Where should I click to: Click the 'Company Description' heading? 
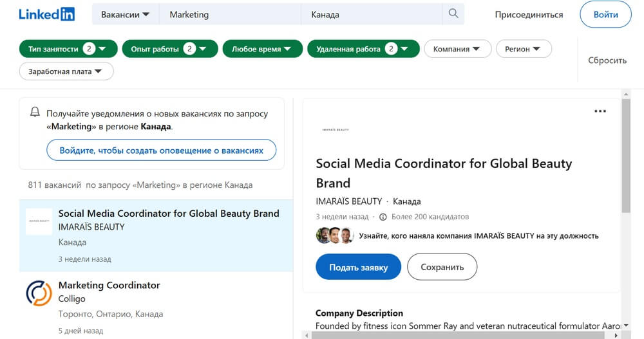coord(359,313)
